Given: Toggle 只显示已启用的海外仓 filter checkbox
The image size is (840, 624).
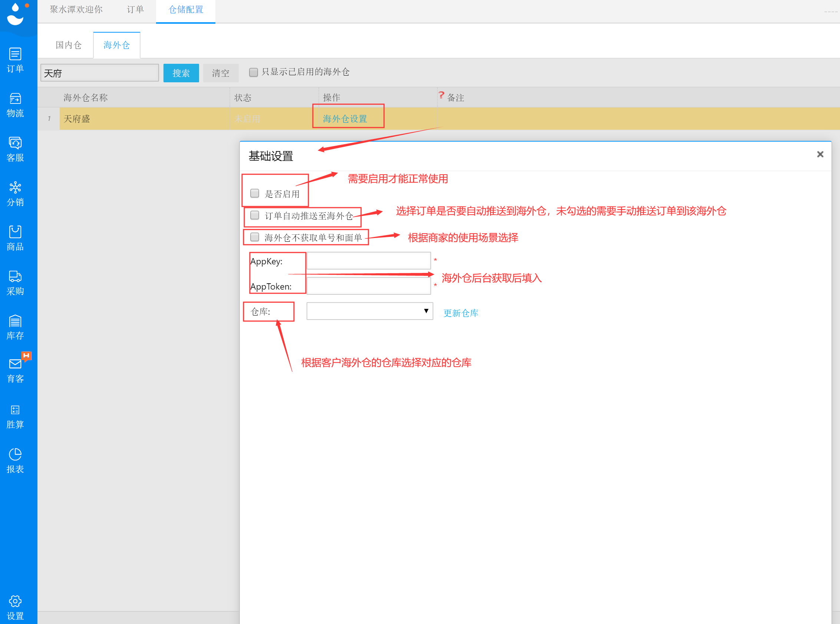Looking at the screenshot, I should click(254, 72).
